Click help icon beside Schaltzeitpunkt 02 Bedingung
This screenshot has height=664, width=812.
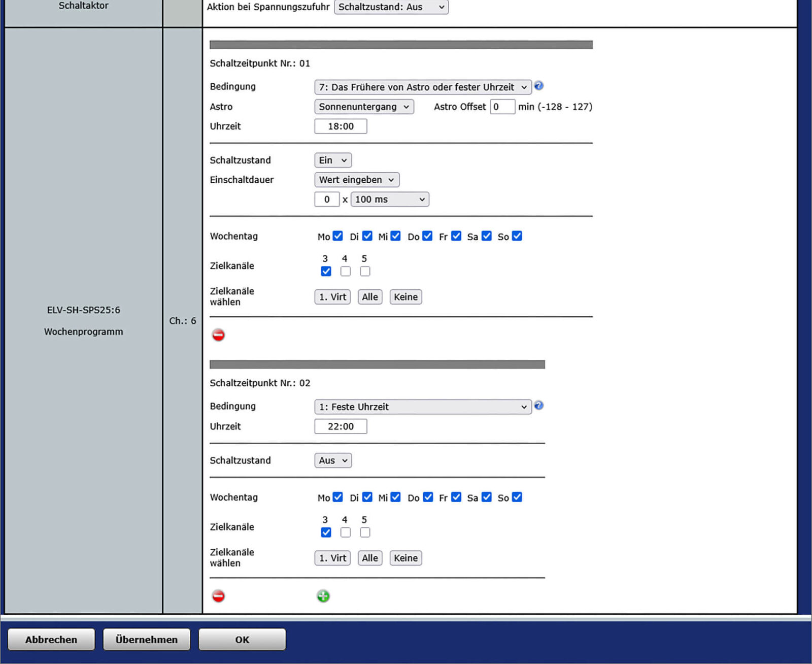539,405
